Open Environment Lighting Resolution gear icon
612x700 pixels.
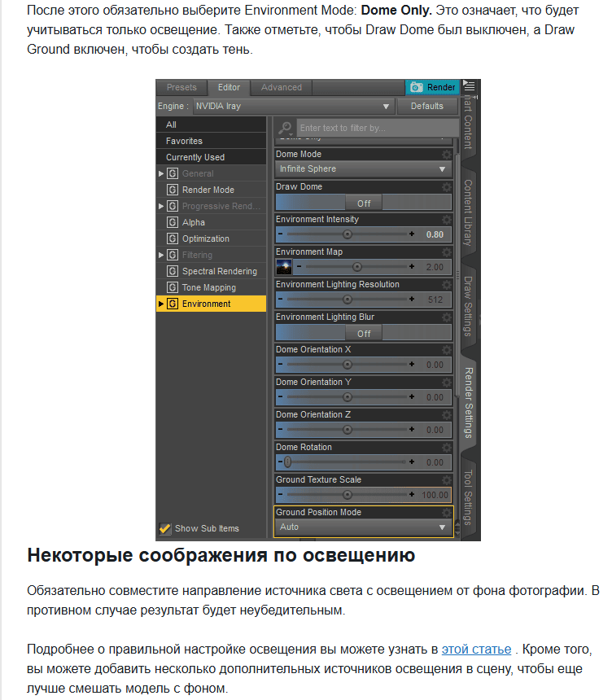tap(447, 285)
